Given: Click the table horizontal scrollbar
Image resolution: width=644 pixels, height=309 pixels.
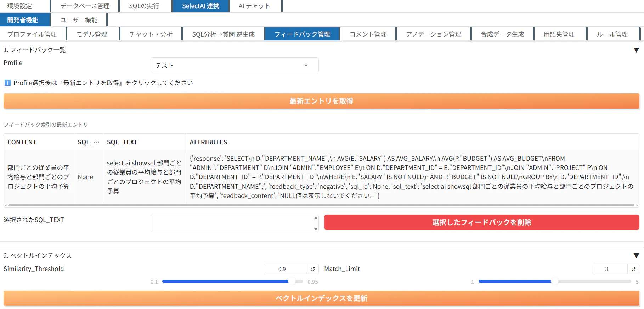Looking at the screenshot, I should [321, 205].
